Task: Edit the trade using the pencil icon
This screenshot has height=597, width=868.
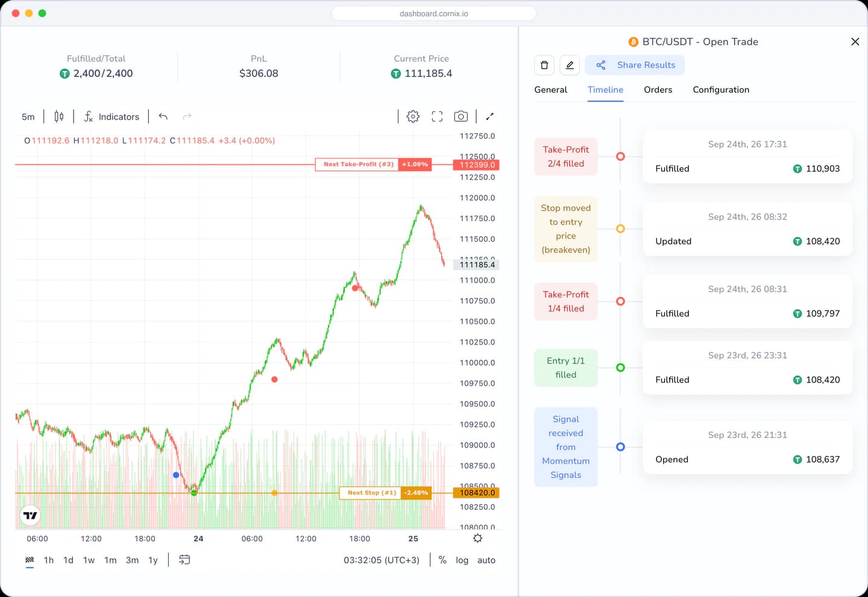Action: pos(570,65)
